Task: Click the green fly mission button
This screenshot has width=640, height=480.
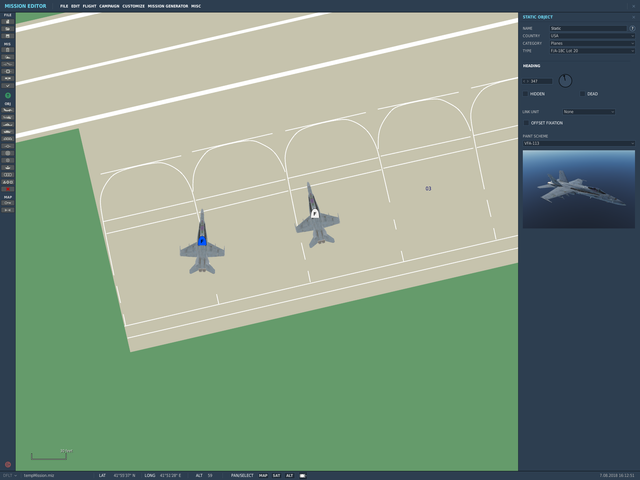Action: [8, 95]
